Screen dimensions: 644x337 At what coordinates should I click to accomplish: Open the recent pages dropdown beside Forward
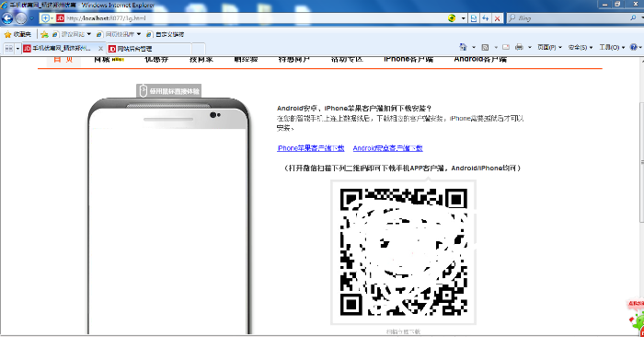(x=31, y=18)
